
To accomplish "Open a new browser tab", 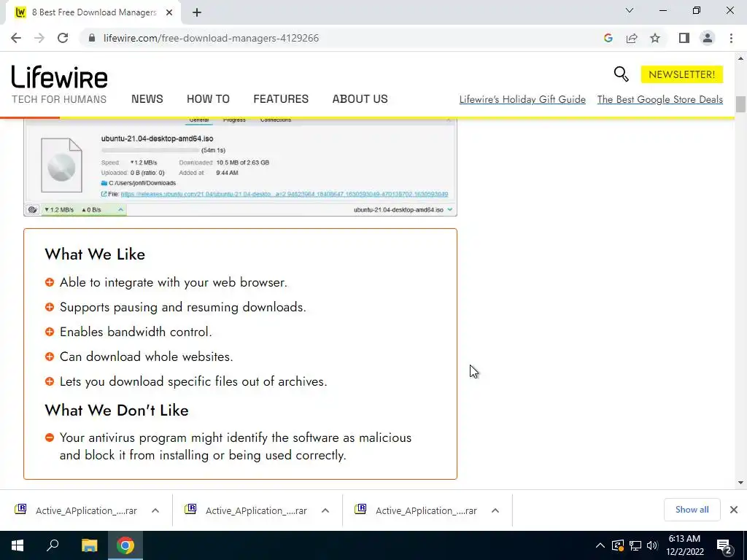I will [x=197, y=13].
